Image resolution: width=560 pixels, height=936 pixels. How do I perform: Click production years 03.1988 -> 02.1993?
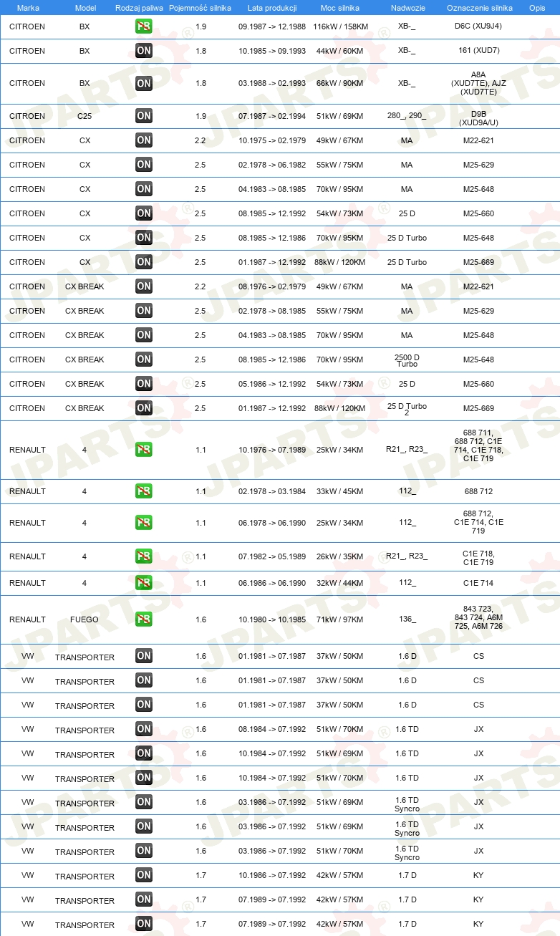(272, 83)
